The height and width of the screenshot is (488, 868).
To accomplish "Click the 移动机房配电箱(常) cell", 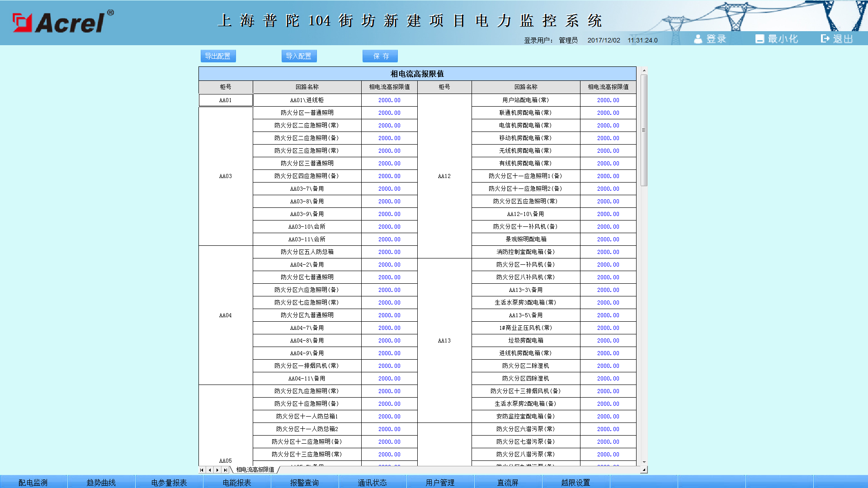I will coord(526,138).
